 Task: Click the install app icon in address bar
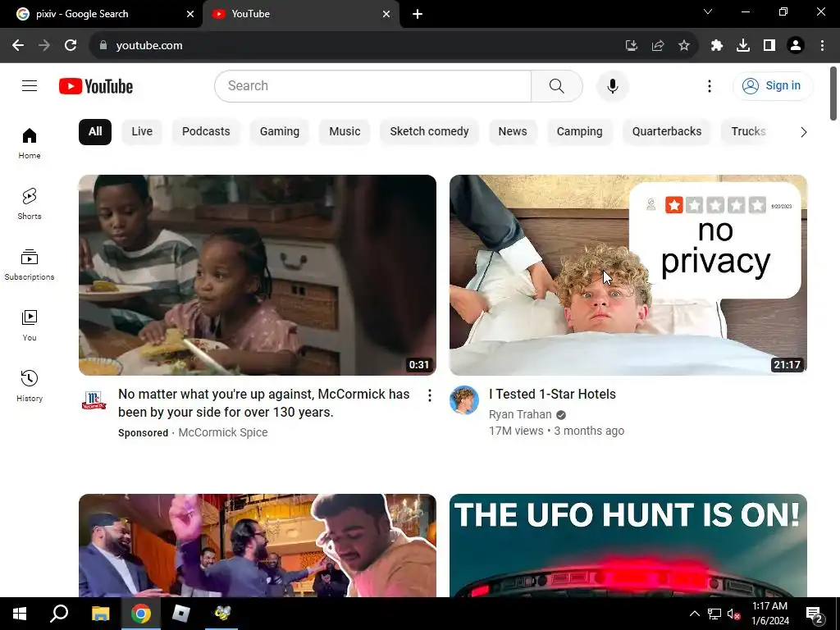pos(632,46)
